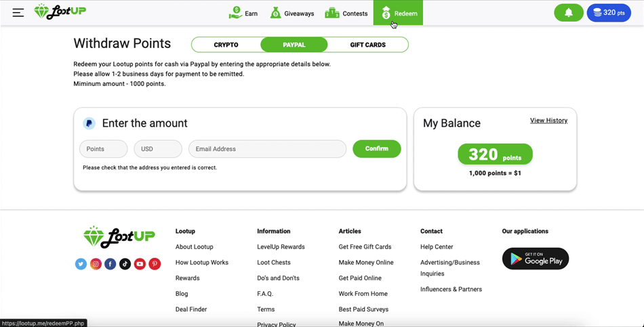This screenshot has width=644, height=327.
Task: Open LevelUp Rewards link
Action: pos(281,246)
